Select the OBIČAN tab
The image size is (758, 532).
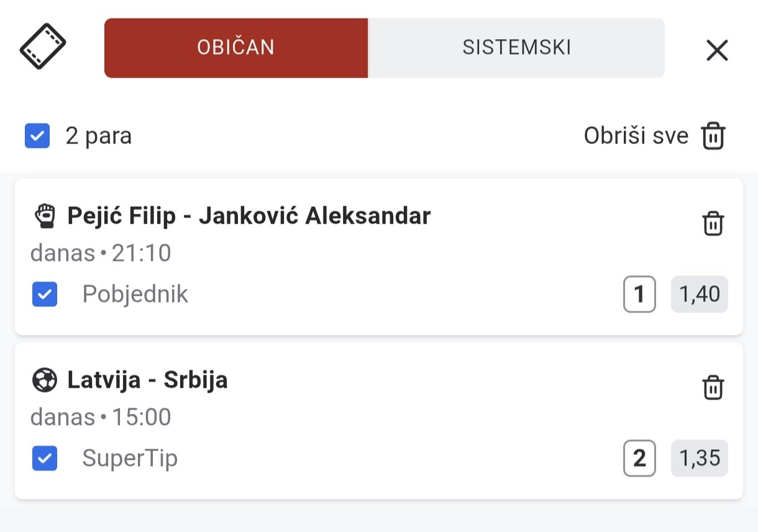[x=236, y=48]
